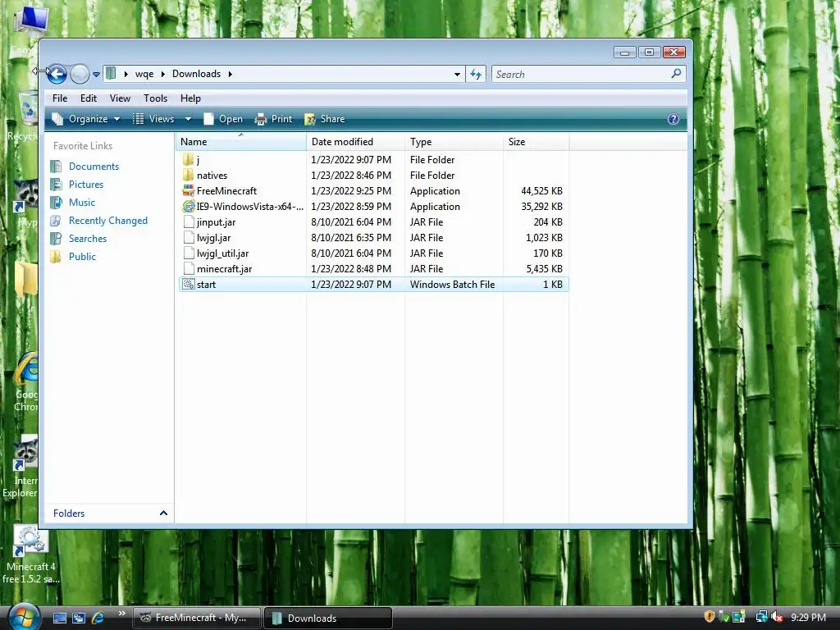
Task: Expand the wqe breadcrumb arrow
Action: tap(163, 74)
